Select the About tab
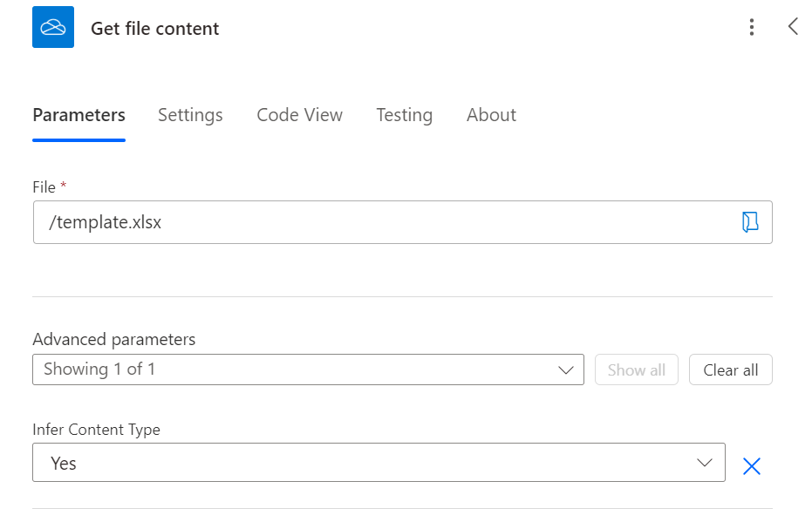Image resolution: width=812 pixels, height=522 pixels. pos(491,115)
